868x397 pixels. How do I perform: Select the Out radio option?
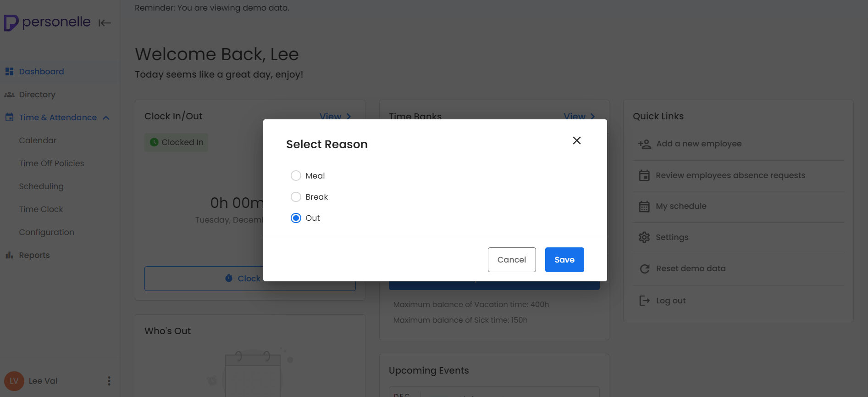[x=296, y=218]
